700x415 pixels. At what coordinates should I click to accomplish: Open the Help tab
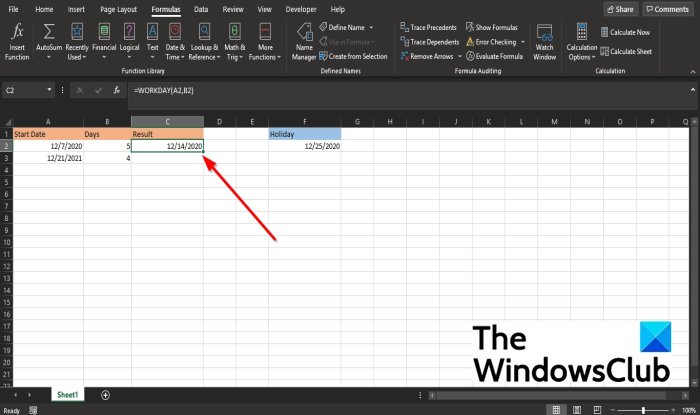click(x=338, y=9)
